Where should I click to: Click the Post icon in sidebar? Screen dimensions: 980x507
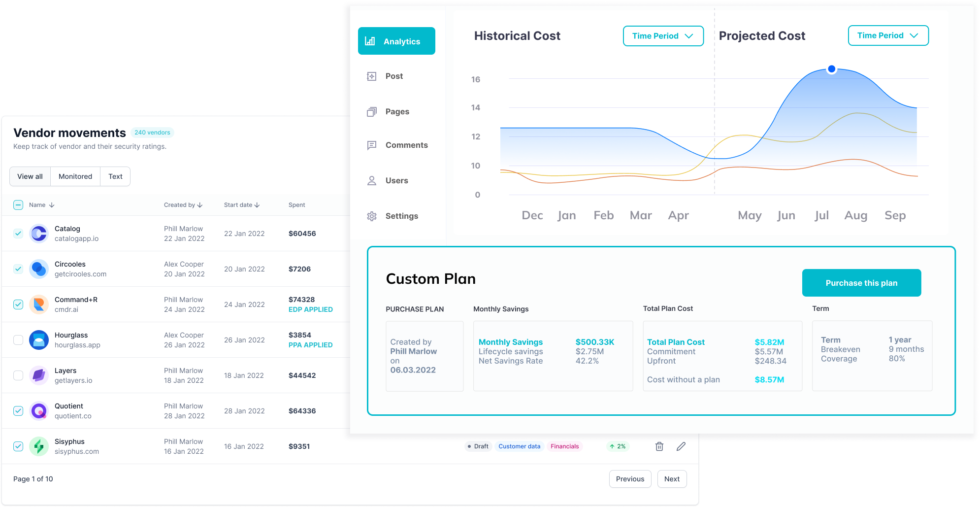pyautogui.click(x=372, y=76)
